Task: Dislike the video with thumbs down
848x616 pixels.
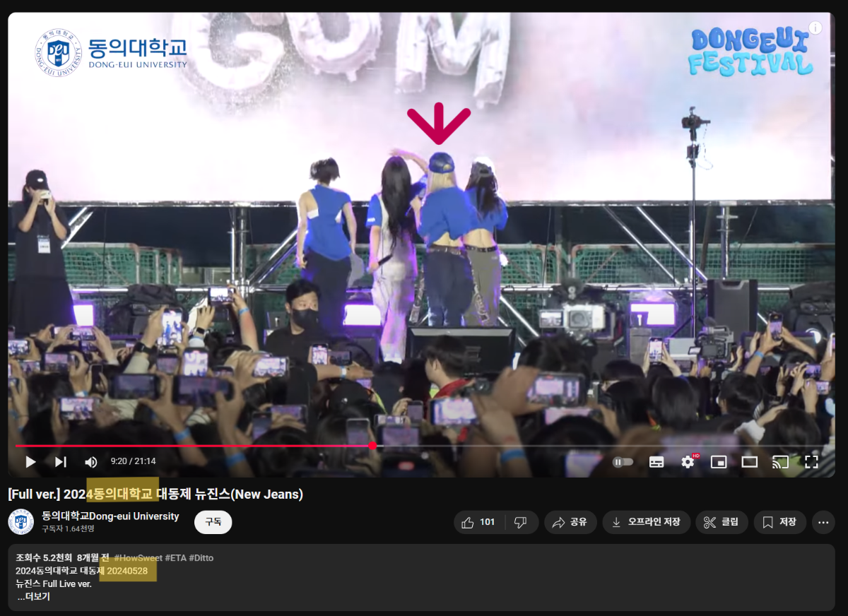Action: coord(521,522)
